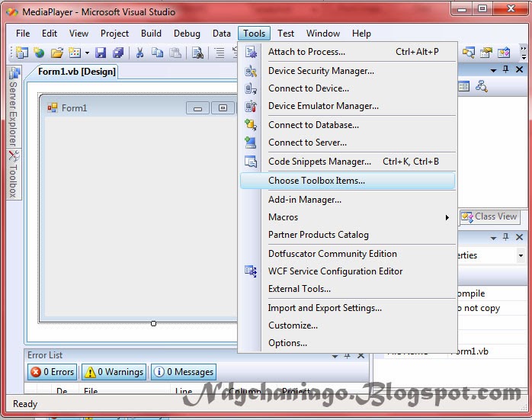
Task: Click the New Web Site globe icon
Action: (x=39, y=53)
